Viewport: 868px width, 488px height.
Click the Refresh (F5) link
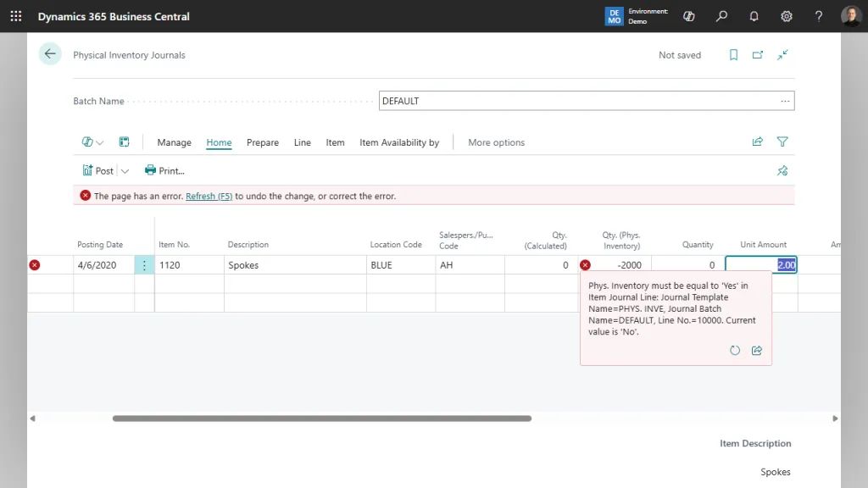(209, 196)
